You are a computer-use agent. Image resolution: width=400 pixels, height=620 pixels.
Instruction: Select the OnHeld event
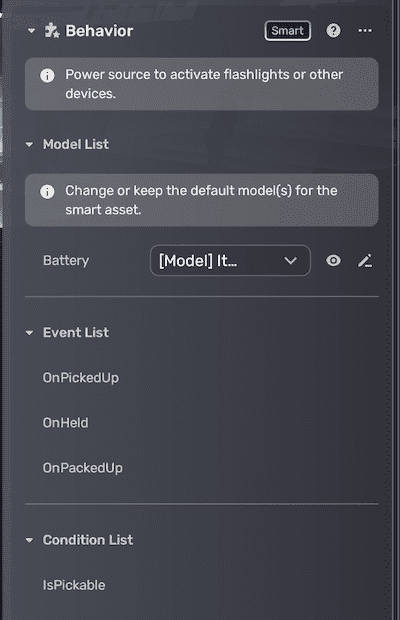66,423
